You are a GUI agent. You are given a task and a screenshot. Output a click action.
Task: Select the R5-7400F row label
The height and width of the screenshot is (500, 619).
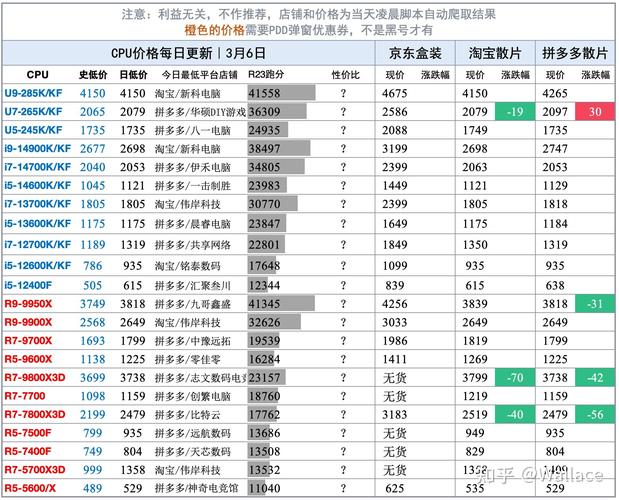[x=28, y=451]
